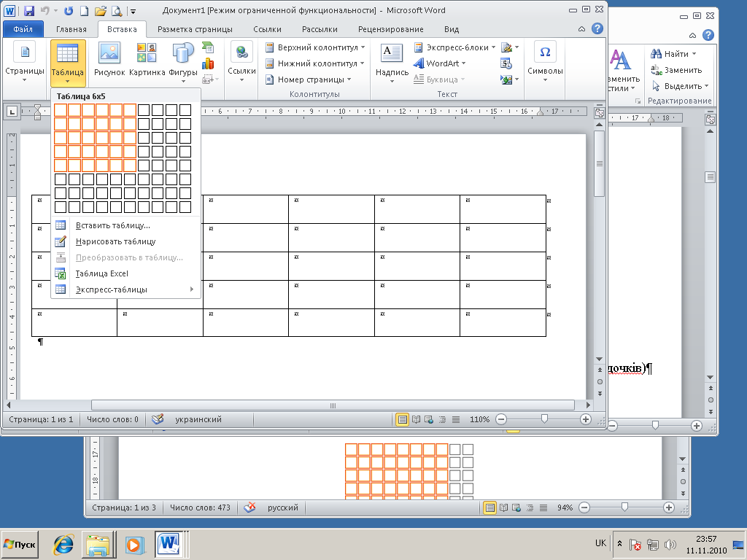Click the tab selector button left of ruler

pyautogui.click(x=12, y=112)
